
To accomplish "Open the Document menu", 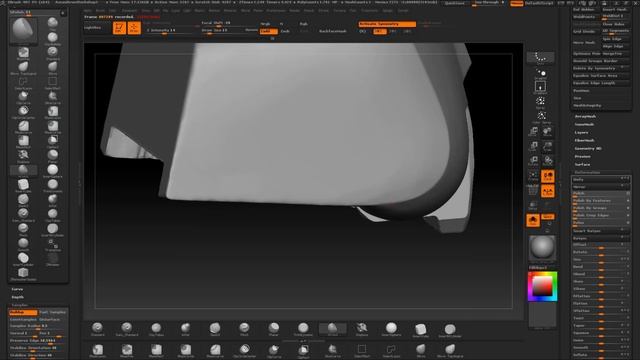I will click(x=129, y=10).
